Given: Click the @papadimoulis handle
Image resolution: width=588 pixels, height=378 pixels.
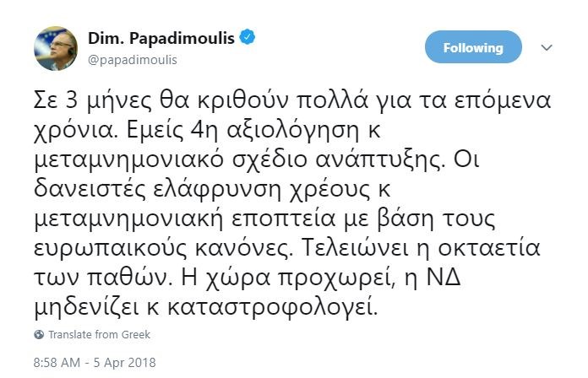Looking at the screenshot, I should [x=133, y=60].
